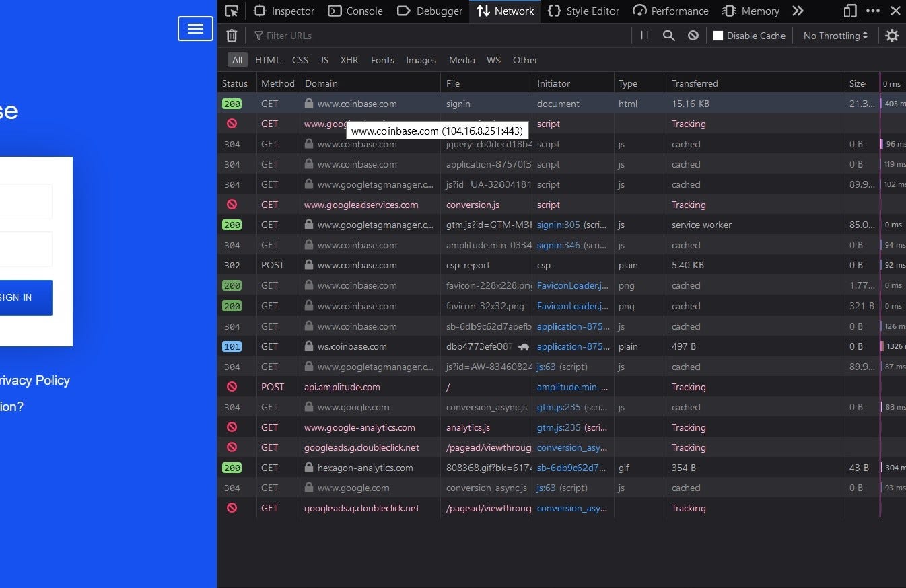The image size is (906, 588).
Task: Open the No Throttling dropdown
Action: (835, 36)
